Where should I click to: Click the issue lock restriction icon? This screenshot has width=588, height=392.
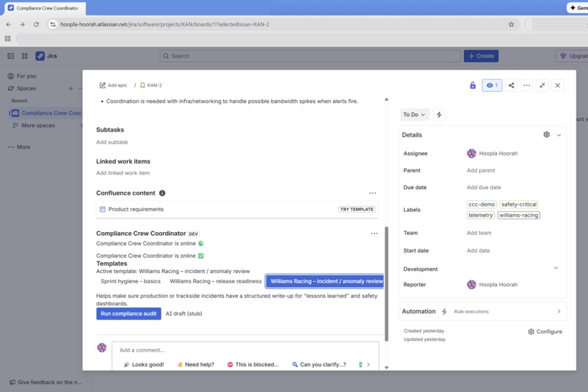click(x=473, y=85)
